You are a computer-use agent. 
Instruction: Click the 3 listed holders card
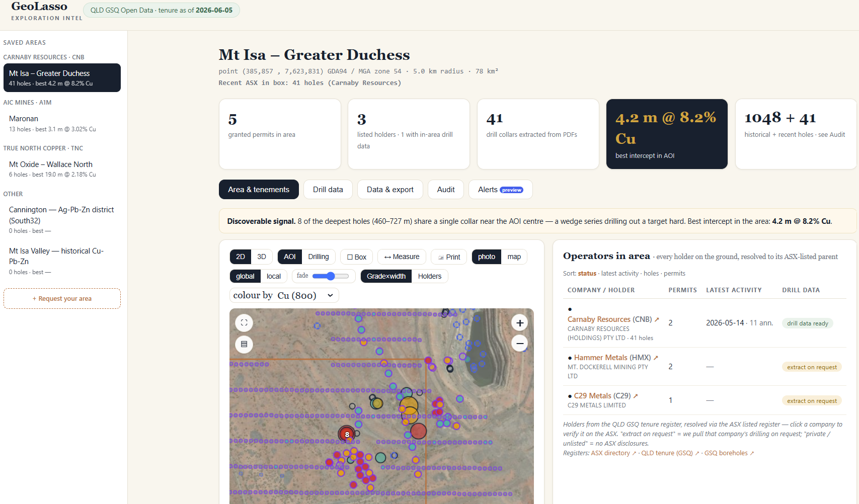click(409, 134)
